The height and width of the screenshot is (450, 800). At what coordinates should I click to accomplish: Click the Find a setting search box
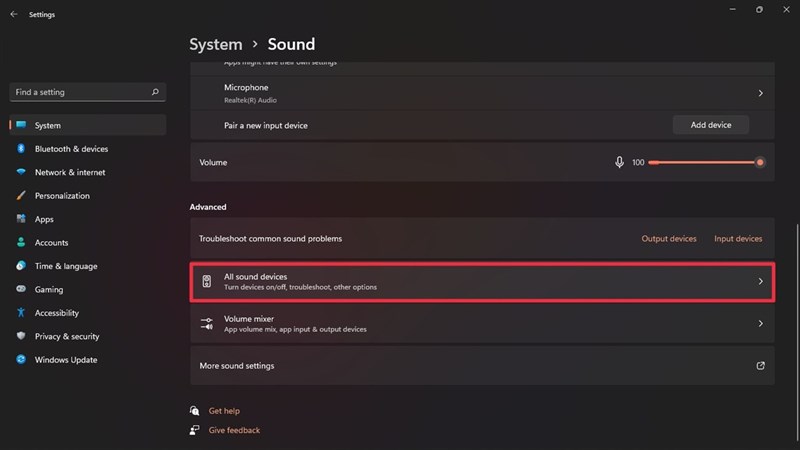(80, 92)
